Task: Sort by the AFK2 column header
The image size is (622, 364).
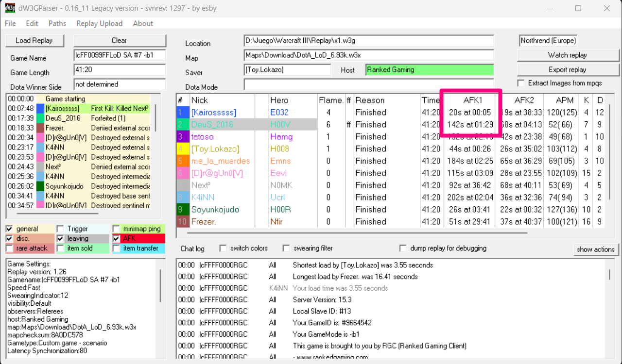Action: pyautogui.click(x=524, y=100)
